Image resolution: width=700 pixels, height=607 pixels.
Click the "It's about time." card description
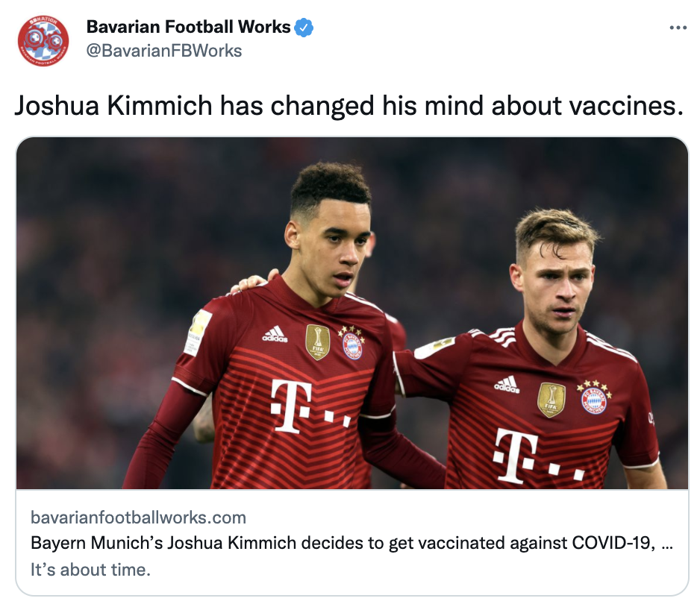[90, 570]
